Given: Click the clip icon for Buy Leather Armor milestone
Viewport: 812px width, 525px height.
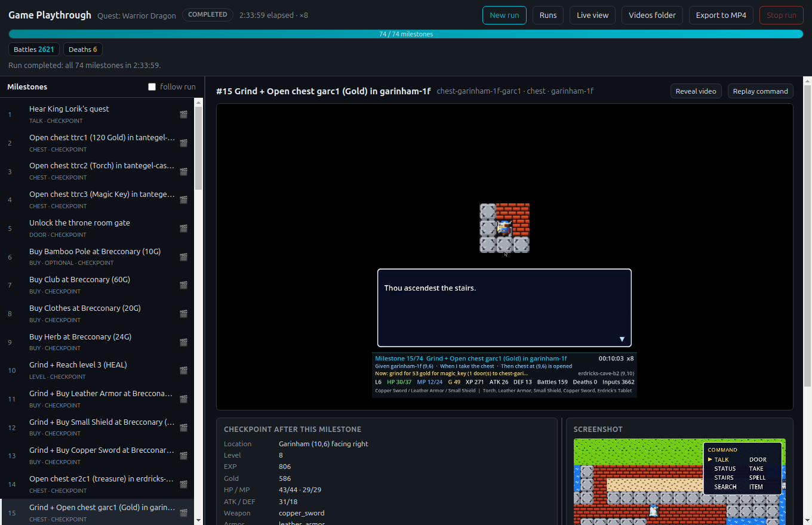Looking at the screenshot, I should pyautogui.click(x=184, y=399).
